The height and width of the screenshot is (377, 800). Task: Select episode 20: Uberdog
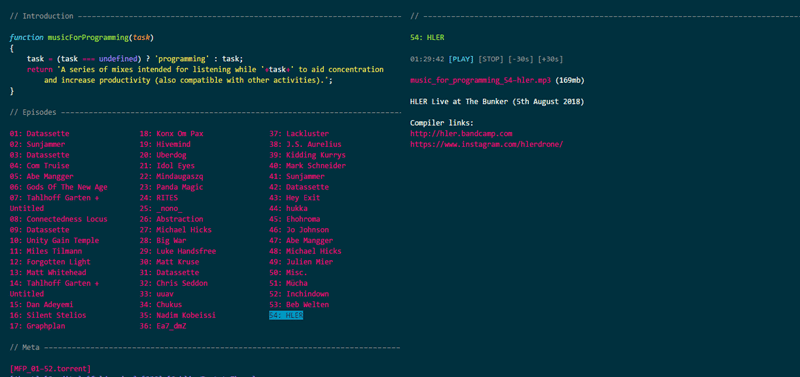[x=163, y=155]
